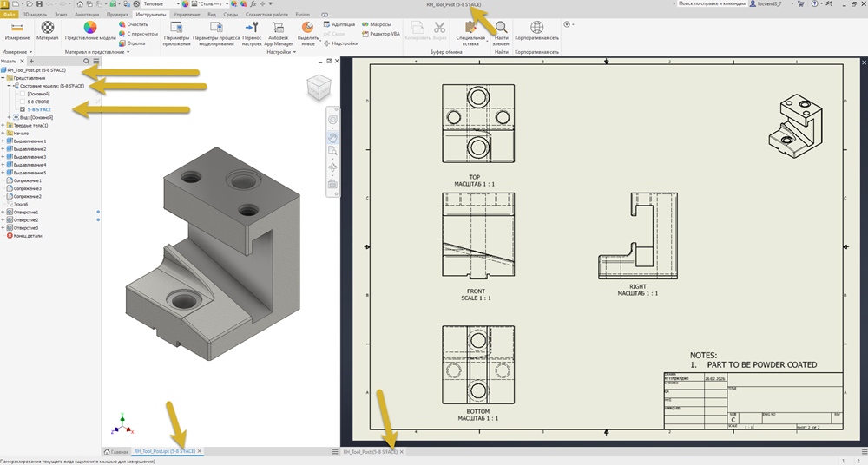Click the help and command search field
The image size is (868, 465).
(x=712, y=3)
